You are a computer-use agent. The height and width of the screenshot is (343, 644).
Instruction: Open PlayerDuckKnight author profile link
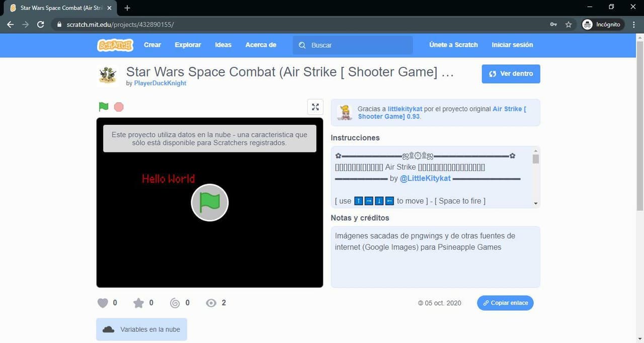[x=160, y=83]
